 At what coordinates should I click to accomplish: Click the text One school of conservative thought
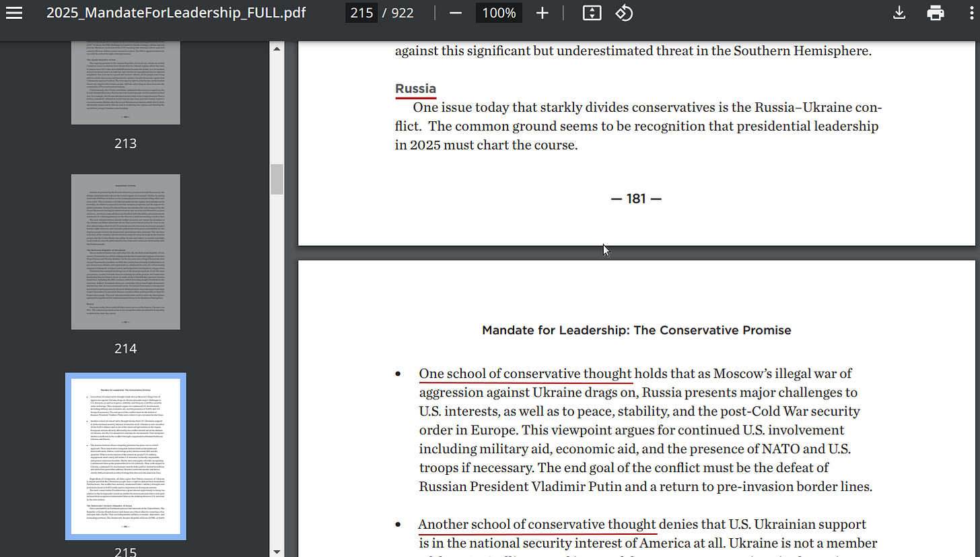coord(526,374)
